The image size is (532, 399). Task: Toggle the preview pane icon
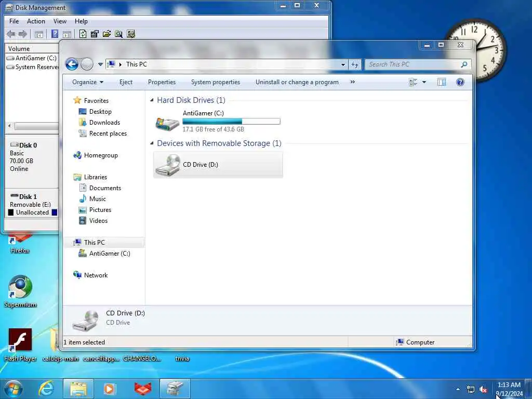point(442,82)
